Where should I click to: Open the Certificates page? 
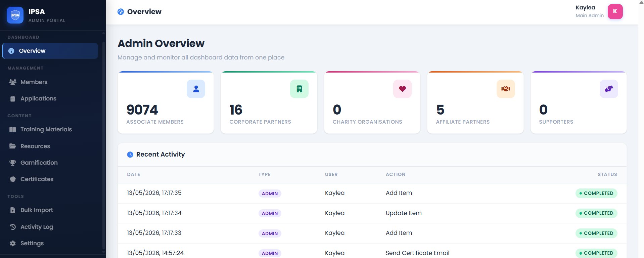point(50,179)
